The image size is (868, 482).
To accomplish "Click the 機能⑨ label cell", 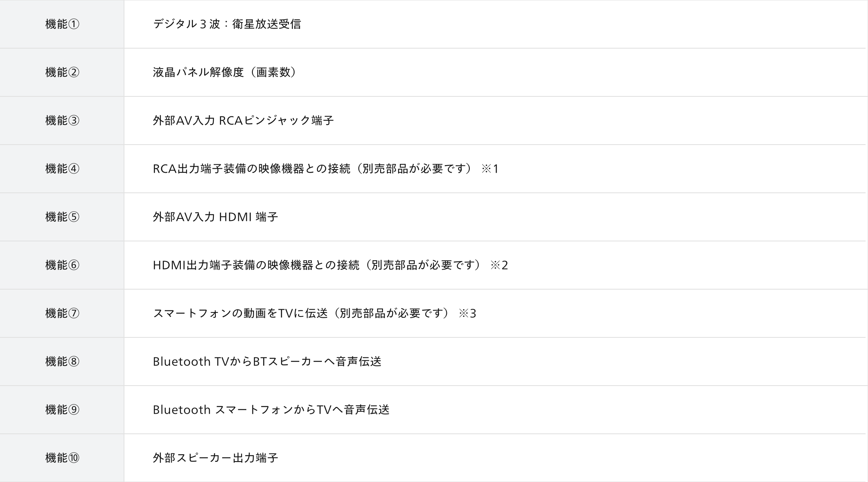I will pos(62,410).
